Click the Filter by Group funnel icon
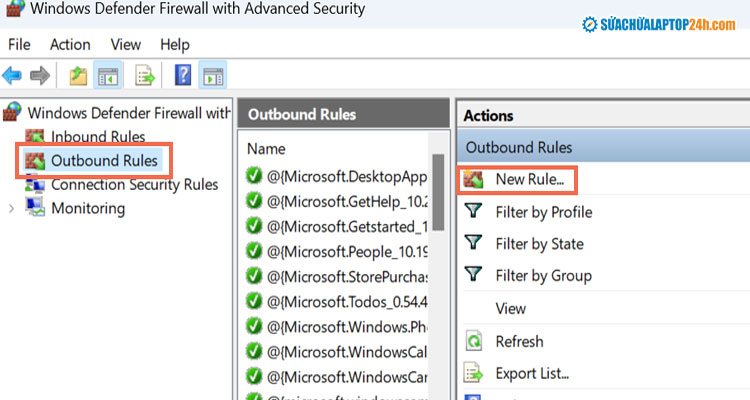The image size is (750, 400). click(x=474, y=274)
